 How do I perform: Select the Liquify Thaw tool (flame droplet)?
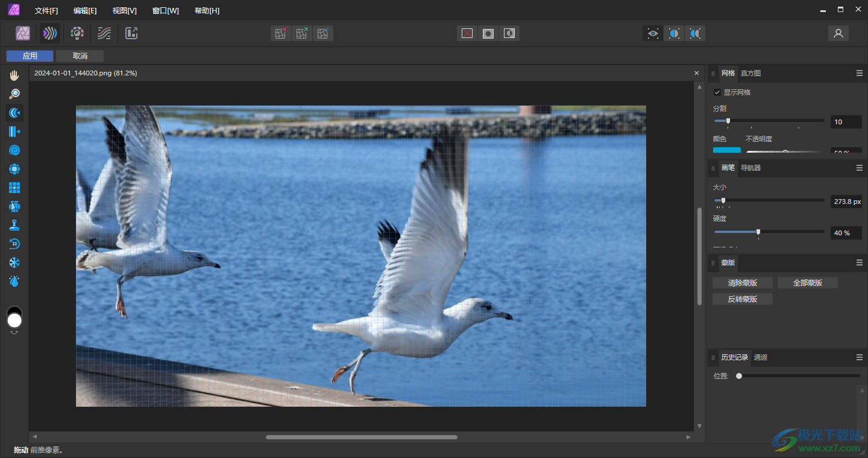click(x=15, y=281)
